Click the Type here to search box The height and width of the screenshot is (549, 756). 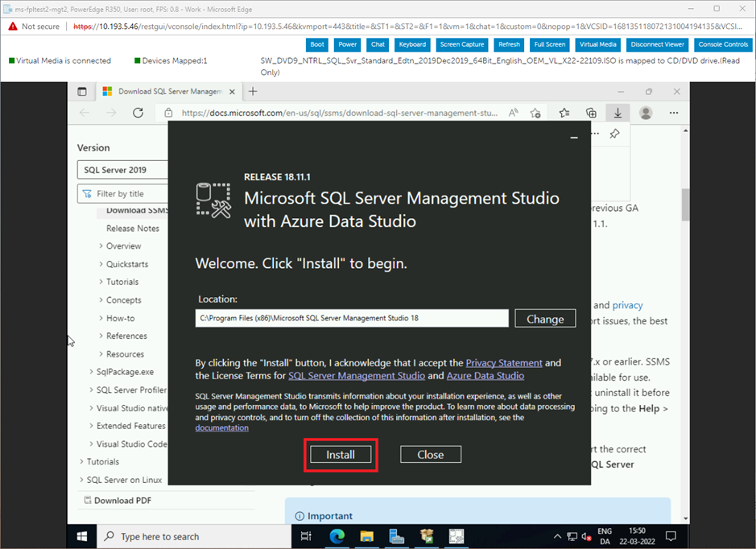pyautogui.click(x=194, y=536)
